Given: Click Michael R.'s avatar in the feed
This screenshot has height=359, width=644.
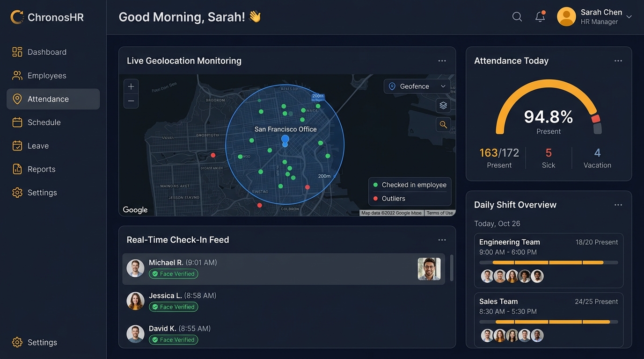Looking at the screenshot, I should [x=135, y=268].
